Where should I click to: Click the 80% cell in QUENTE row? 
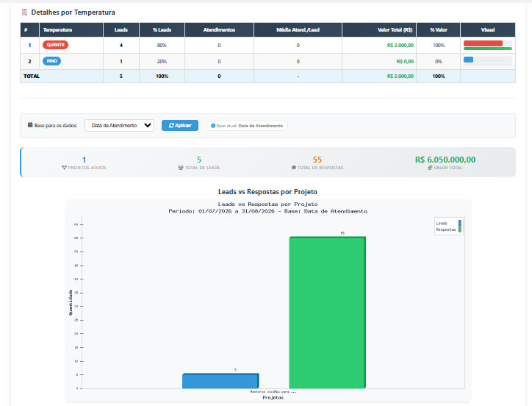click(x=162, y=45)
